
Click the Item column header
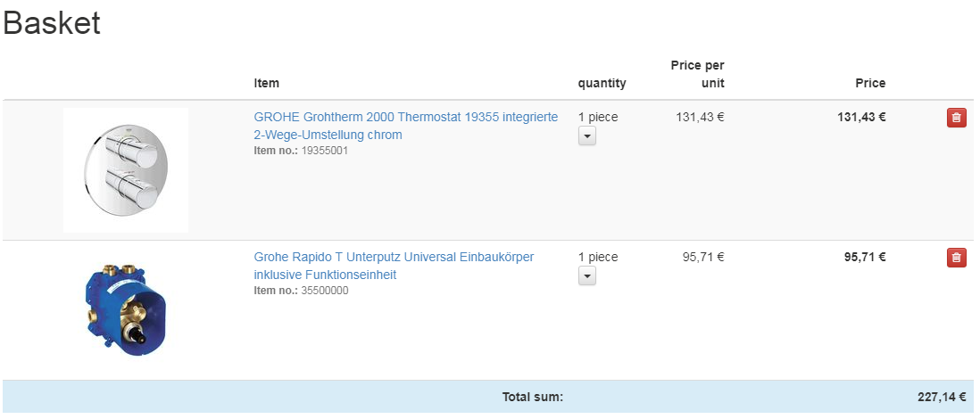coord(266,83)
